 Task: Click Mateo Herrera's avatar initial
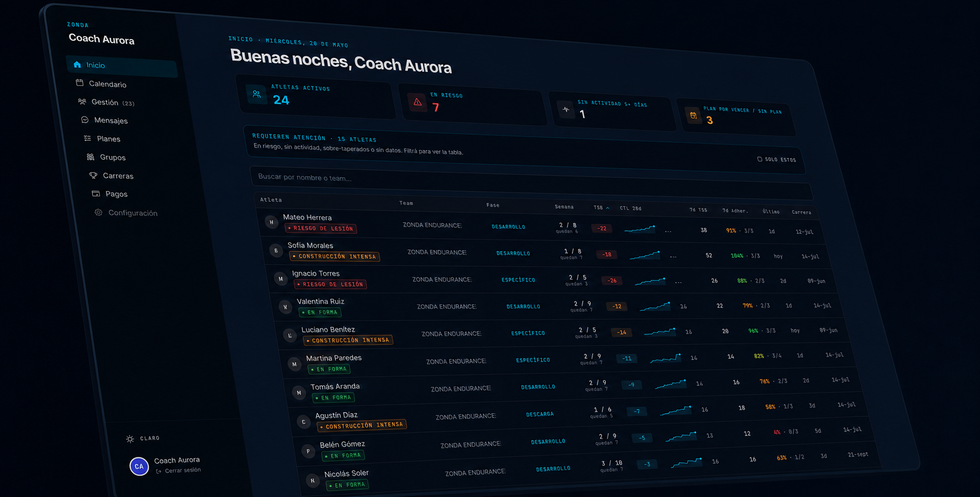[x=271, y=222]
